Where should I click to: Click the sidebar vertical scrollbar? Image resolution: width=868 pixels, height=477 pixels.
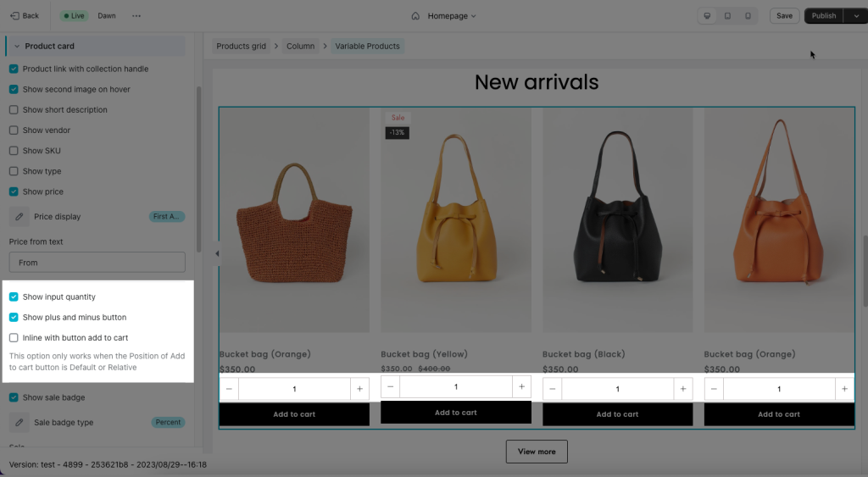pyautogui.click(x=198, y=169)
